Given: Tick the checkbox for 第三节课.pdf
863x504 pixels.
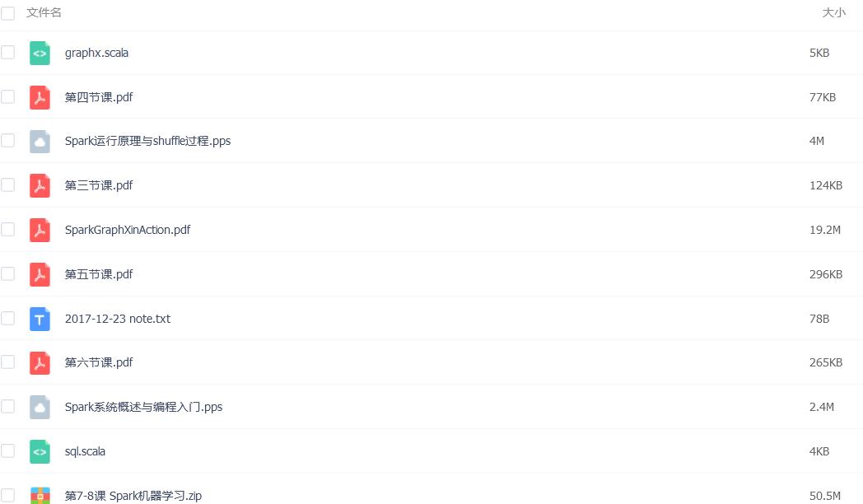Looking at the screenshot, I should pyautogui.click(x=7, y=184).
